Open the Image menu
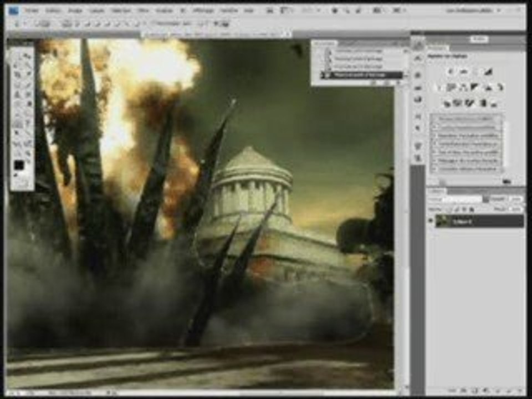This screenshot has width=532, height=399. tap(75, 11)
